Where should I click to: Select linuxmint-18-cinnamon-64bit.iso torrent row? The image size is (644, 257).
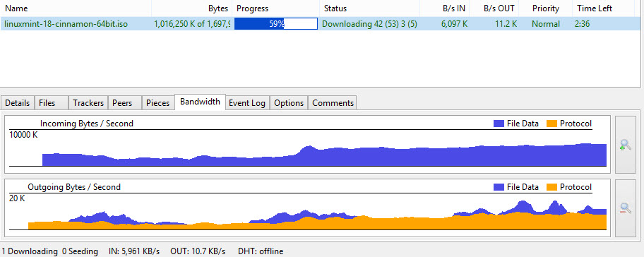coord(321,24)
